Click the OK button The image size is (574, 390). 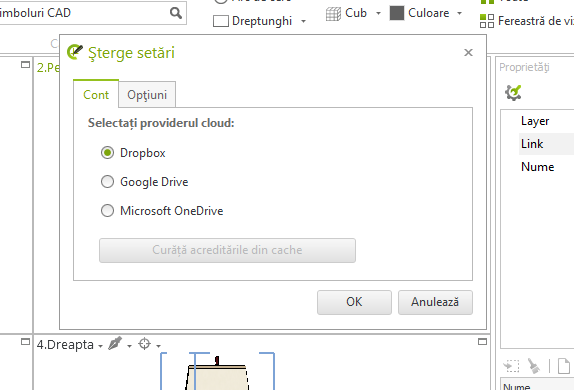tap(354, 302)
